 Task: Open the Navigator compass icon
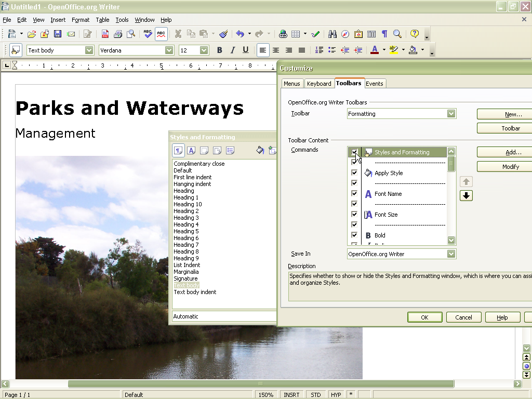345,34
